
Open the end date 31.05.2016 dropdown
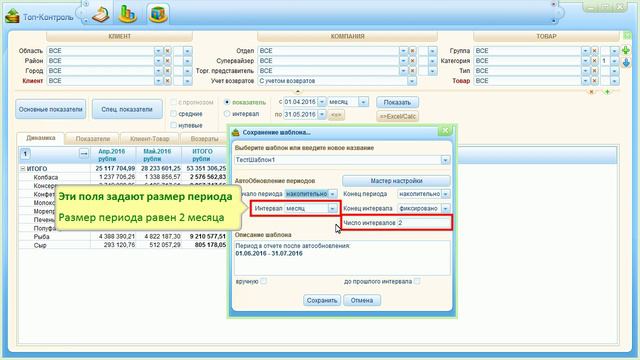tap(322, 115)
